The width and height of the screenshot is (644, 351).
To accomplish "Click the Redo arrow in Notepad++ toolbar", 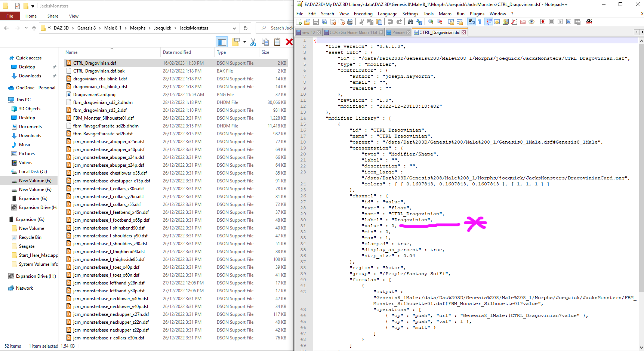I will [399, 22].
